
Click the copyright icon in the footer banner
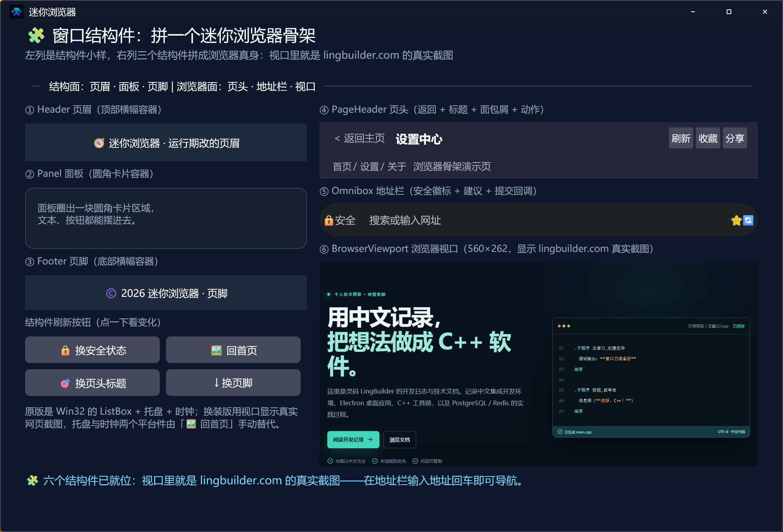[111, 293]
